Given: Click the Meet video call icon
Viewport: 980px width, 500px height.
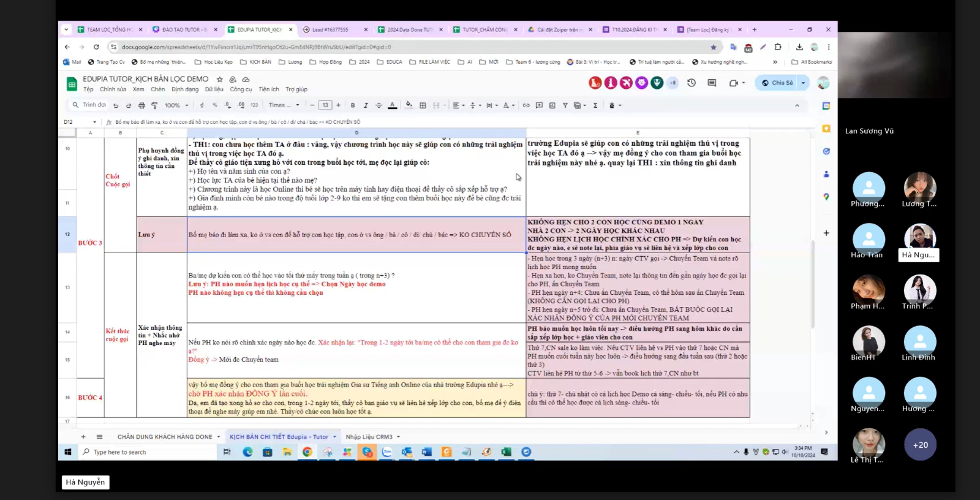Looking at the screenshot, I should coord(734,83).
